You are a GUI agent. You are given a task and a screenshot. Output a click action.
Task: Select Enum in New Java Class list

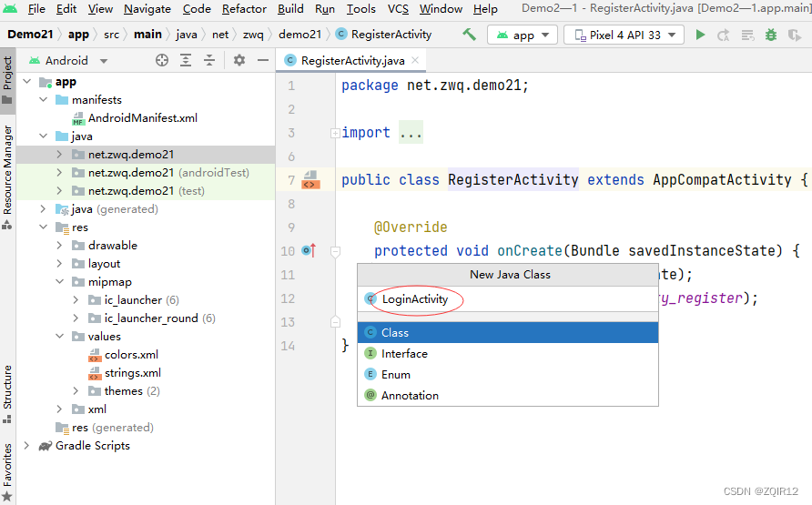click(508, 375)
